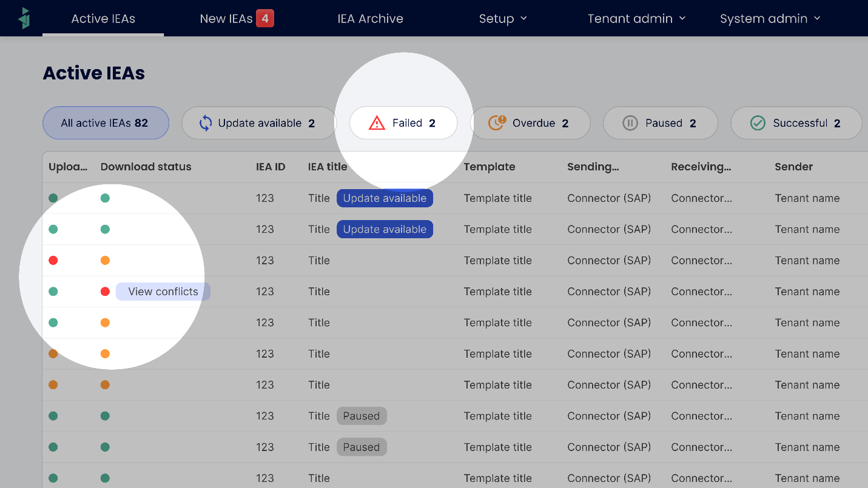Click green download status dot in first row
The image size is (868, 488).
tap(105, 198)
